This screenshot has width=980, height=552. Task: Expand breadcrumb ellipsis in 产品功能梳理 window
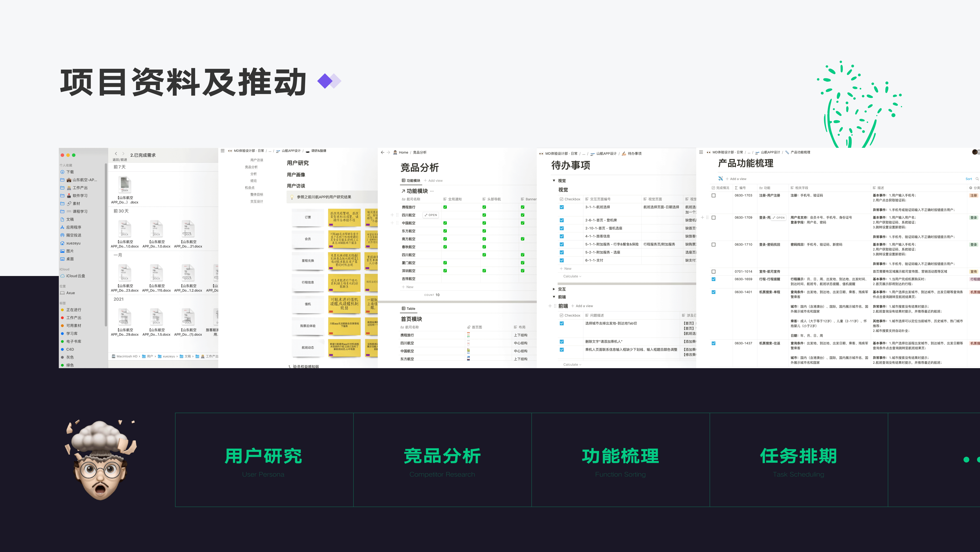coord(749,152)
